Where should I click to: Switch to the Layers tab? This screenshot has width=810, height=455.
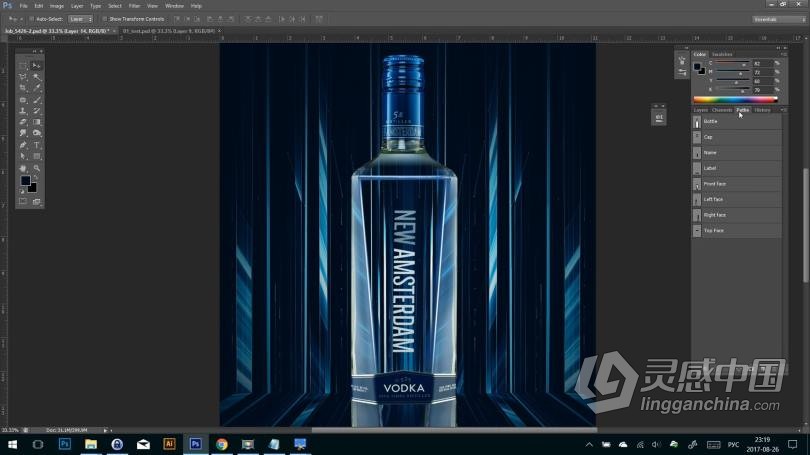click(x=700, y=110)
